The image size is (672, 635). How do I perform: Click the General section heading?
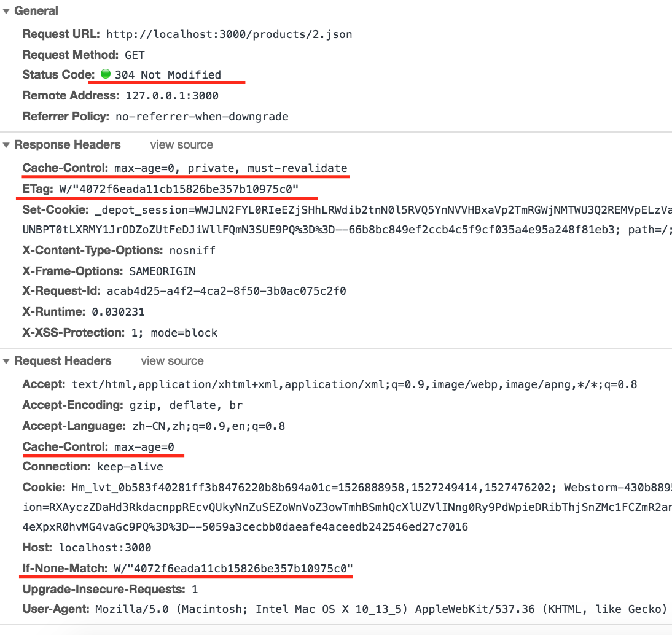point(36,11)
